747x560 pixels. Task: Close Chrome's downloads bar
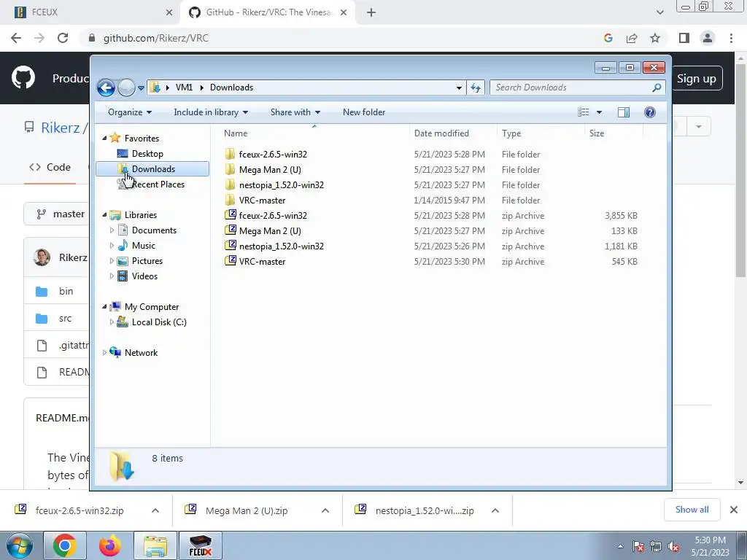click(x=734, y=510)
